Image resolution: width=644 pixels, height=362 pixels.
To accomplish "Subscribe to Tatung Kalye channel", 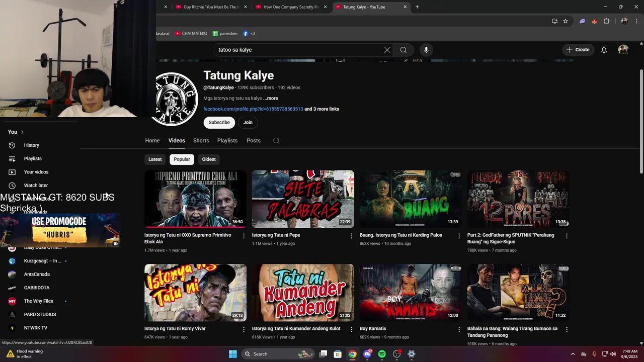I will click(219, 123).
